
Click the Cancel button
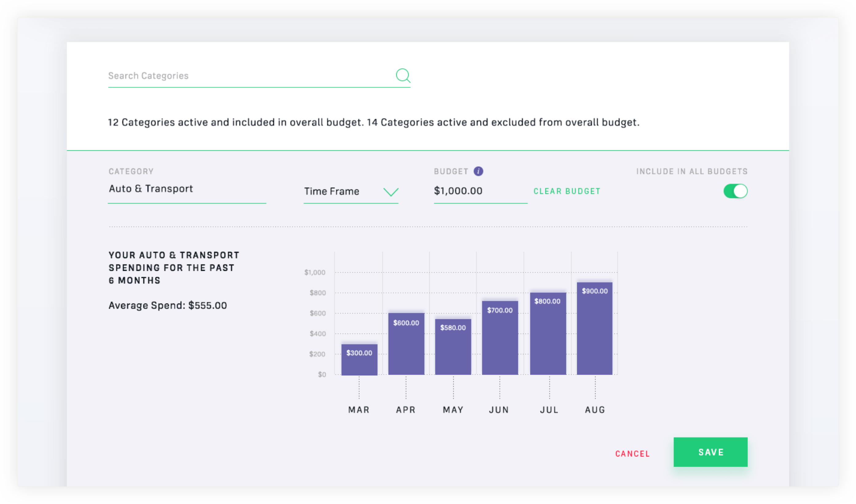pyautogui.click(x=632, y=453)
